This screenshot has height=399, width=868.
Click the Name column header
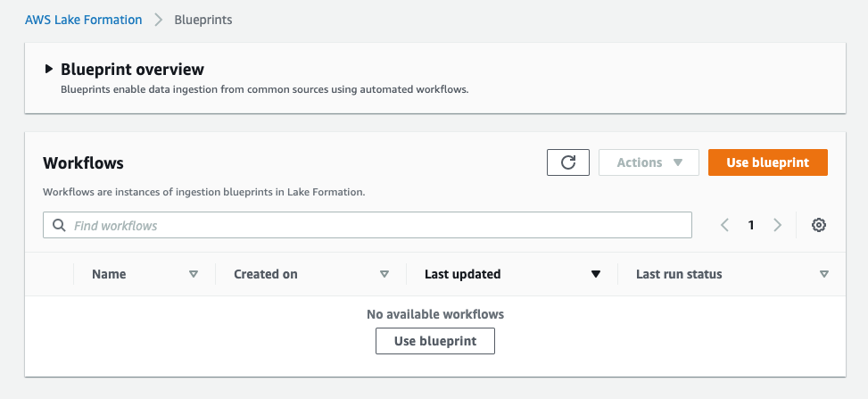click(x=109, y=274)
